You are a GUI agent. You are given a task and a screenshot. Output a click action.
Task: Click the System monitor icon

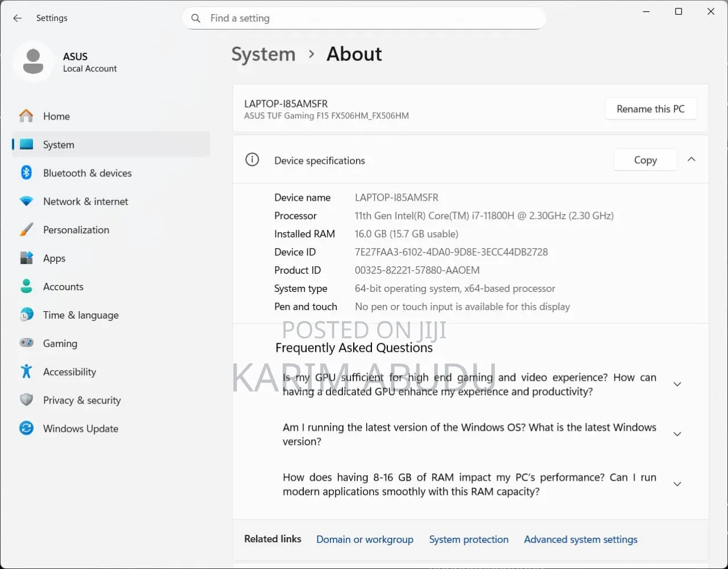coord(26,145)
